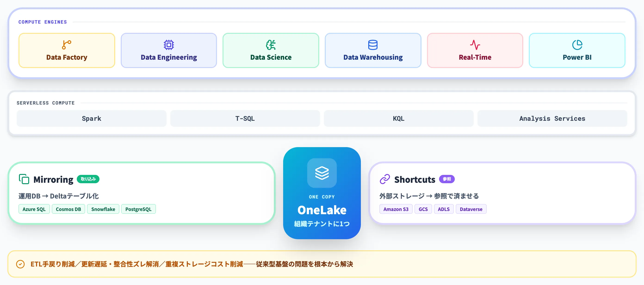Choose the T-SQL compute block
The width and height of the screenshot is (644, 285).
click(x=245, y=118)
